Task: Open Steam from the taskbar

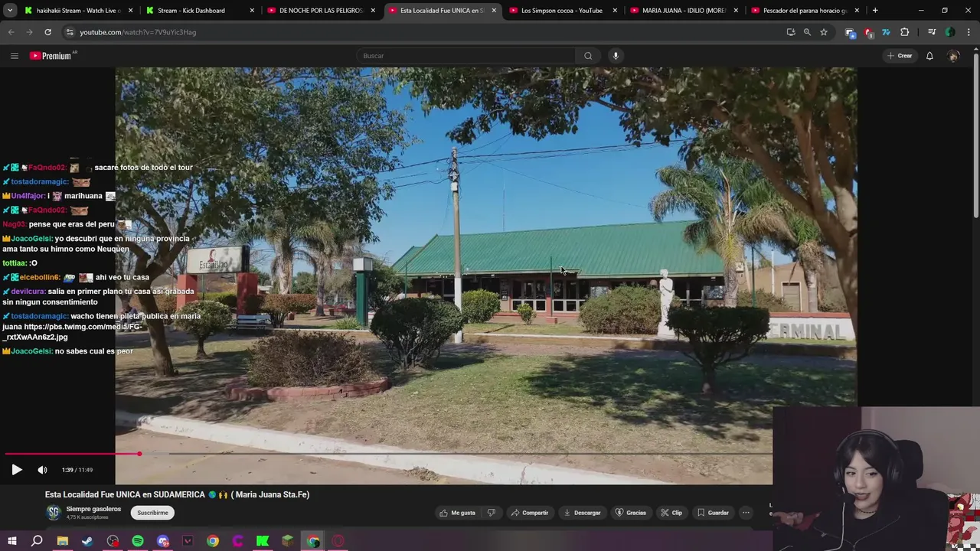Action: pyautogui.click(x=87, y=541)
